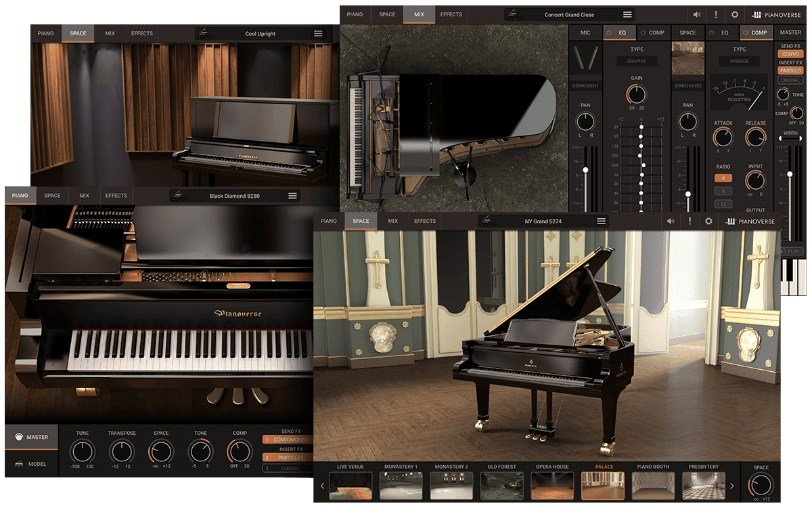Image resolution: width=812 pixels, height=508 pixels.
Task: Open the EQ type GRAPHIC selector
Action: 636,61
